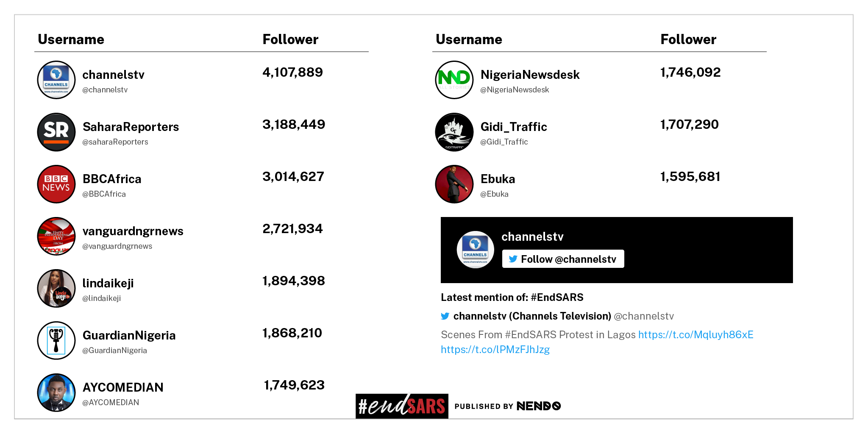
Task: Click the NENDO publisher logo
Action: tap(539, 406)
